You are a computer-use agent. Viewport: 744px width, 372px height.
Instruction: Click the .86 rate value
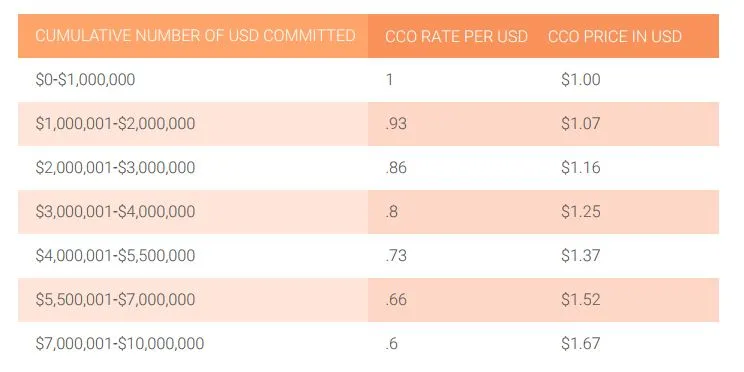[396, 168]
